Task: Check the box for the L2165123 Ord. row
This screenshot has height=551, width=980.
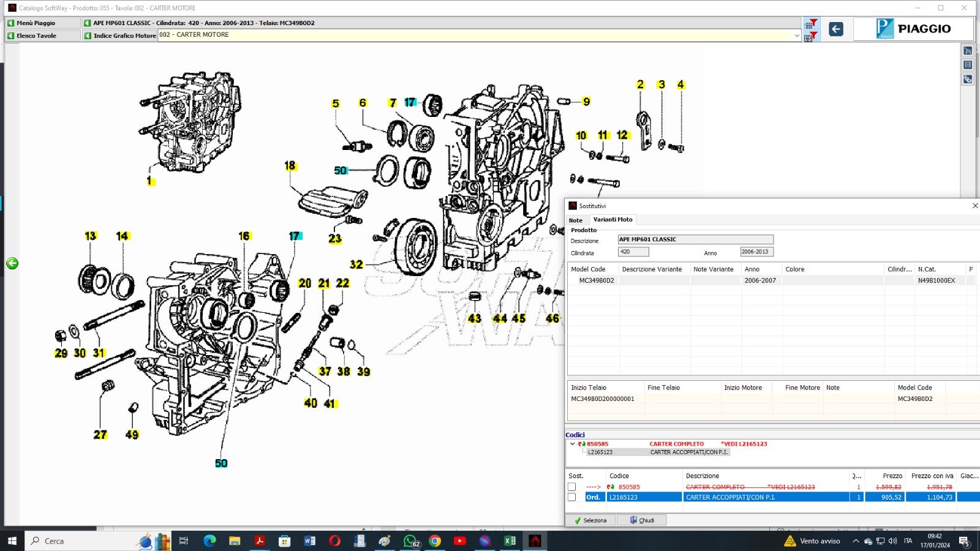Action: click(571, 497)
